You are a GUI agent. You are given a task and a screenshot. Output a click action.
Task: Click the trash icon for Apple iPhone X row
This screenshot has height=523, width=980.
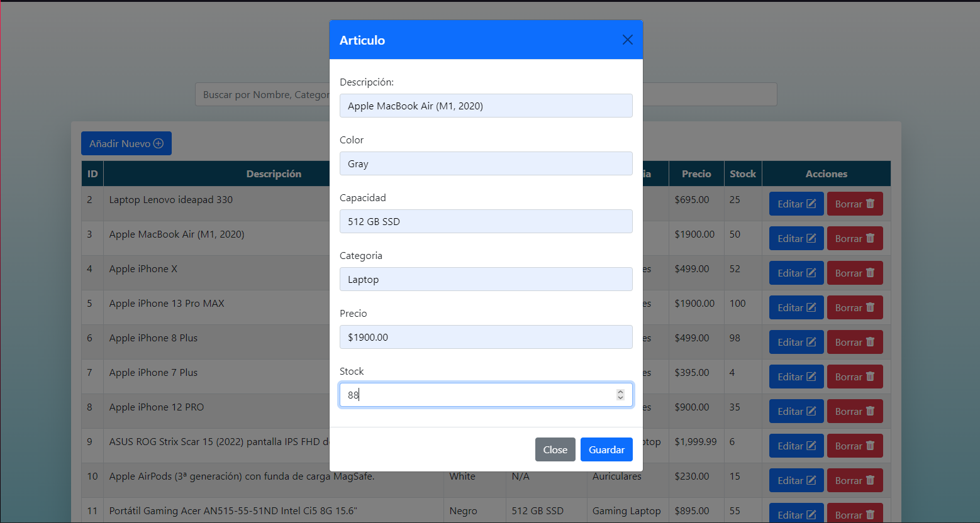[x=869, y=272]
